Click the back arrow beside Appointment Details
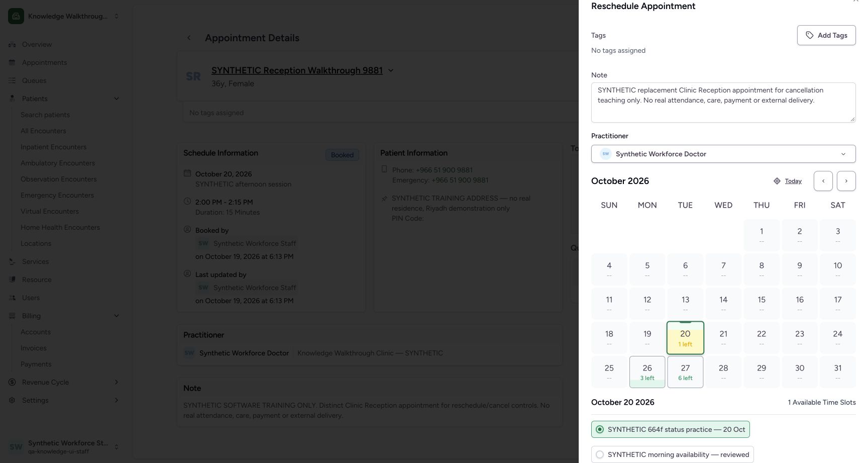 (x=189, y=38)
